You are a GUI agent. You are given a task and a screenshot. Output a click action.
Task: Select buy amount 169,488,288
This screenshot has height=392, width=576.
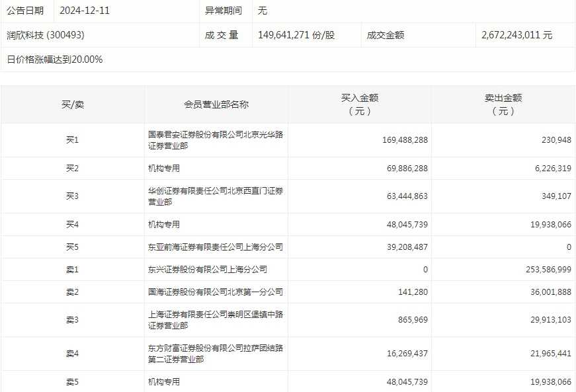405,140
